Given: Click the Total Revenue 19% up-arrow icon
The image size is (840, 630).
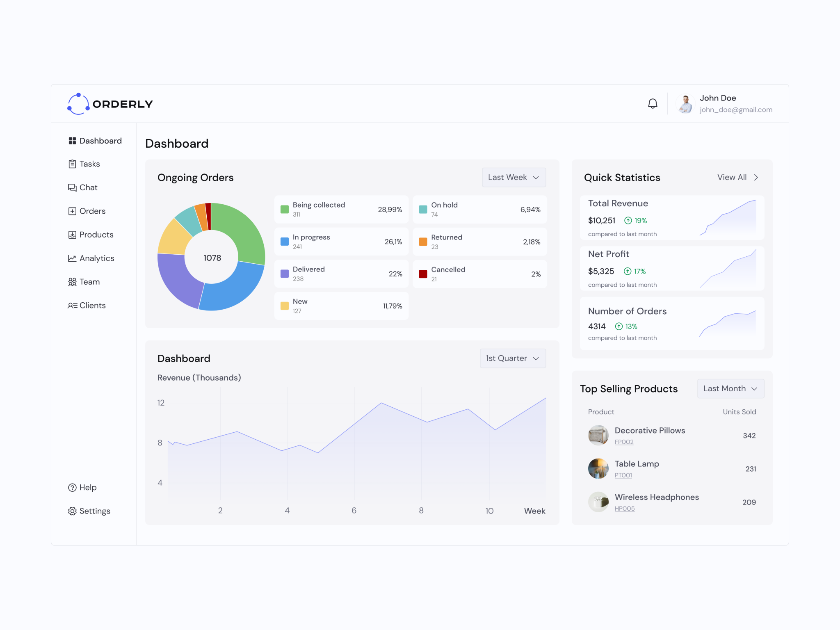Looking at the screenshot, I should (628, 220).
